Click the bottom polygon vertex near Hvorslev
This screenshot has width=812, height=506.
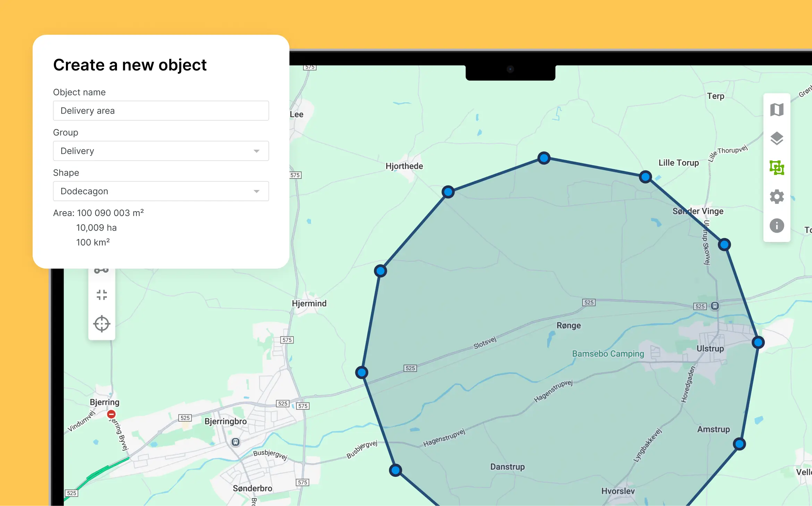point(396,470)
